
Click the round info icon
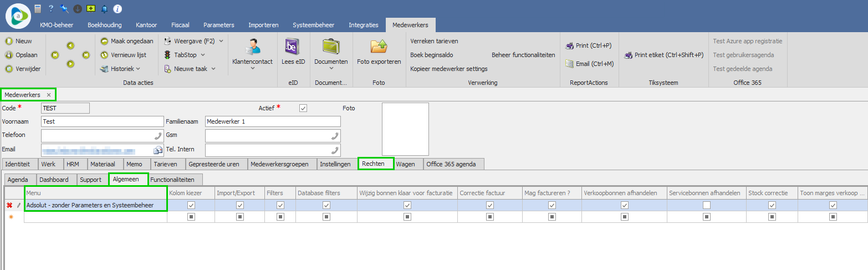click(x=118, y=9)
